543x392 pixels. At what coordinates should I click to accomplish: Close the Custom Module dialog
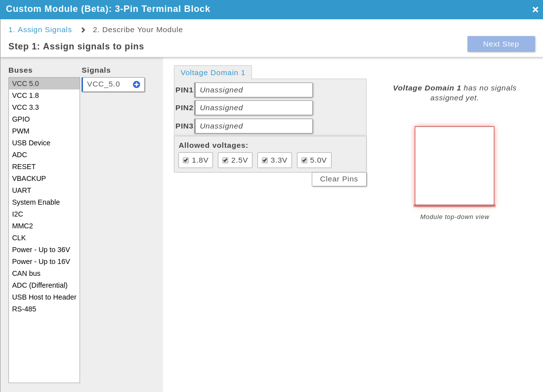click(535, 10)
